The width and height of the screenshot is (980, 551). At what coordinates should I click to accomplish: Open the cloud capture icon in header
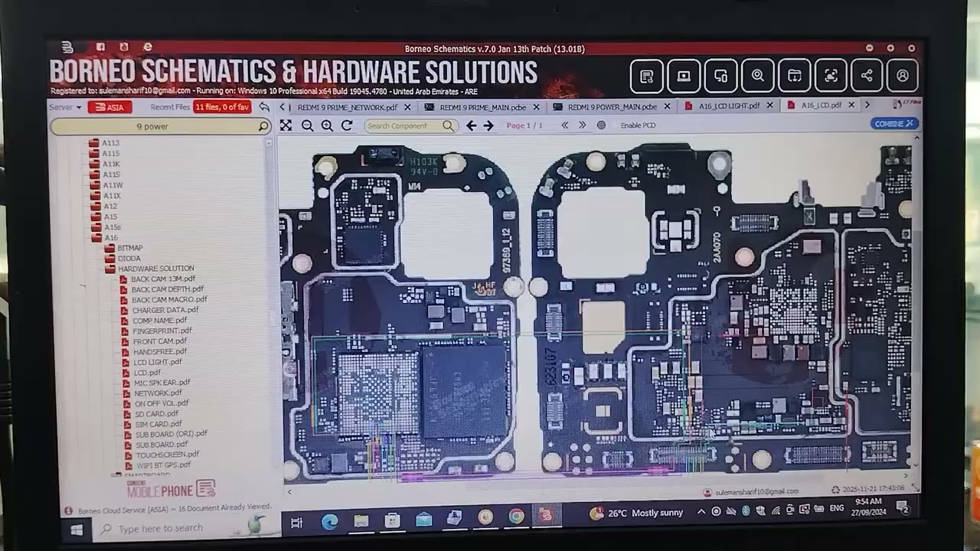[x=831, y=76]
